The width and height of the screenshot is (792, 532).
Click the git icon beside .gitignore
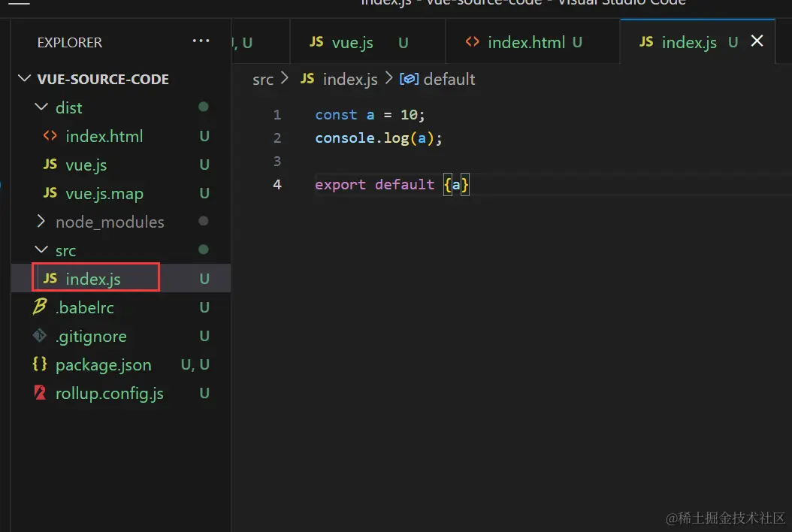39,335
